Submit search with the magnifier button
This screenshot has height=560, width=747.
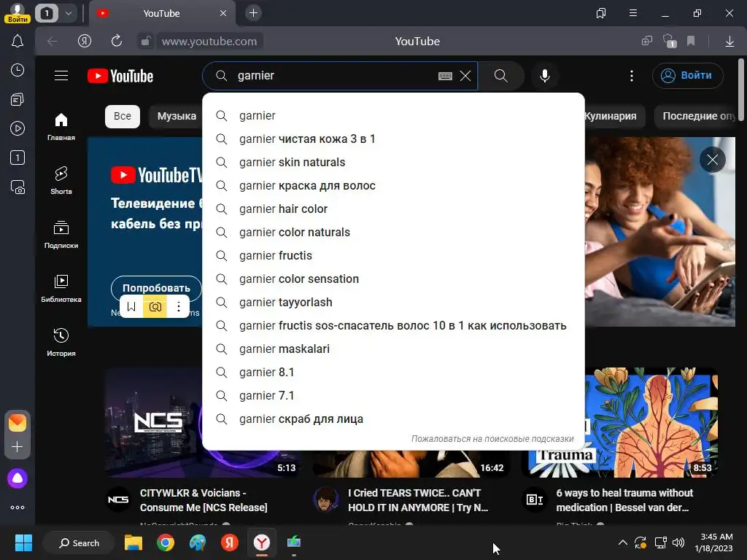[500, 76]
